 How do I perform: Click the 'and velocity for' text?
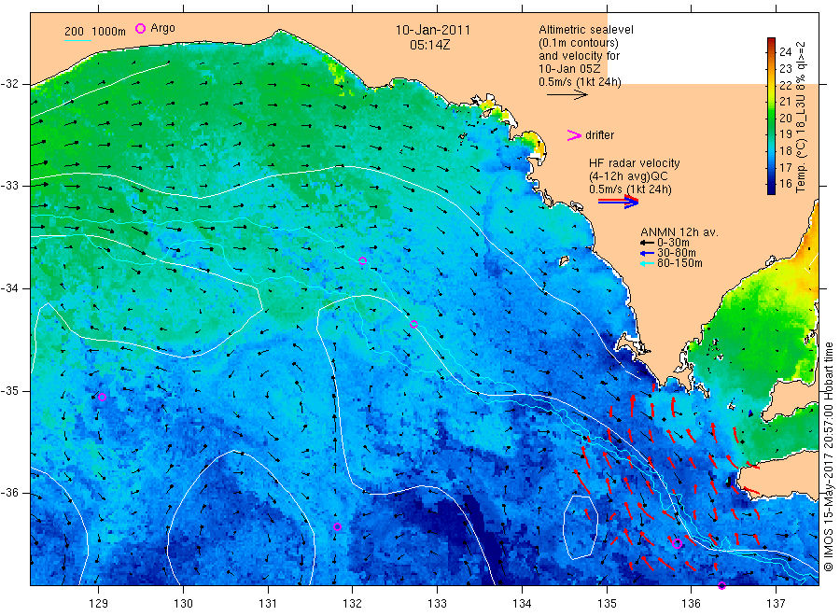pyautogui.click(x=579, y=56)
